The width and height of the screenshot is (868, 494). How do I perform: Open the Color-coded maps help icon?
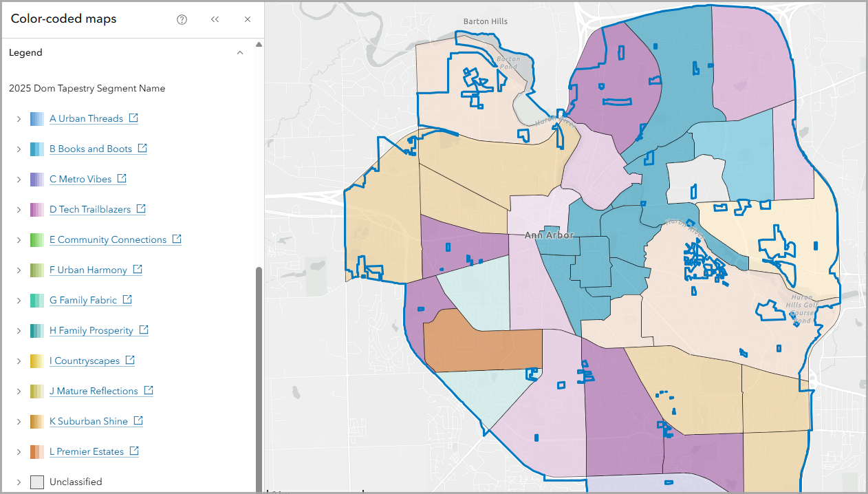coord(181,19)
